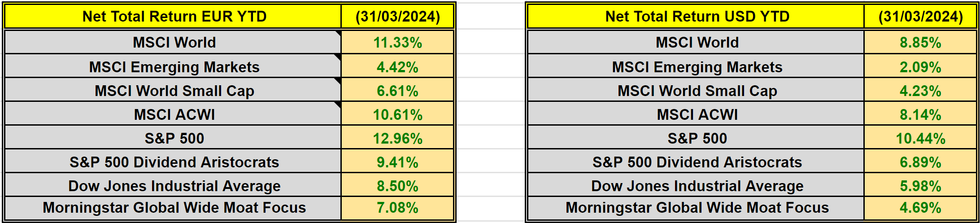Click the 8.85% MSCI World USD value
Screen dimensions: 980x223
[x=920, y=43]
